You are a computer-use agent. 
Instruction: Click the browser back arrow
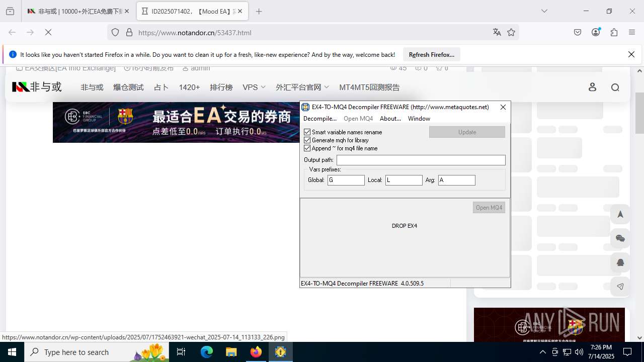pyautogui.click(x=12, y=32)
